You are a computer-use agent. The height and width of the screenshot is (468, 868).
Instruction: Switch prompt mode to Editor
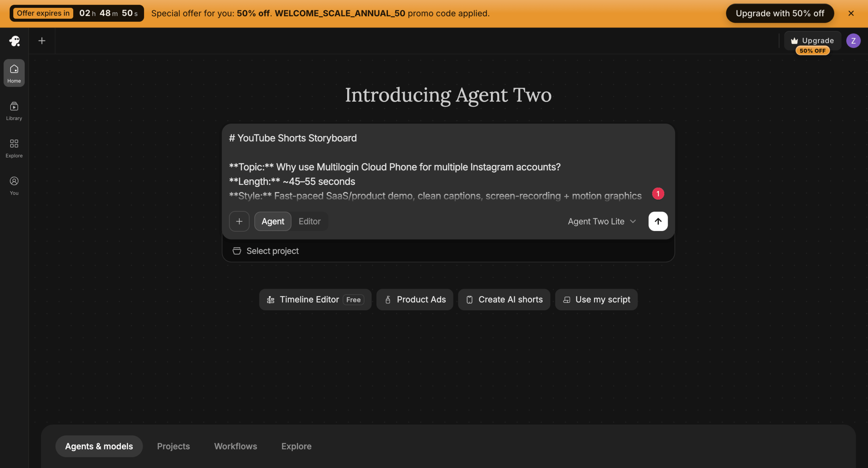309,221
